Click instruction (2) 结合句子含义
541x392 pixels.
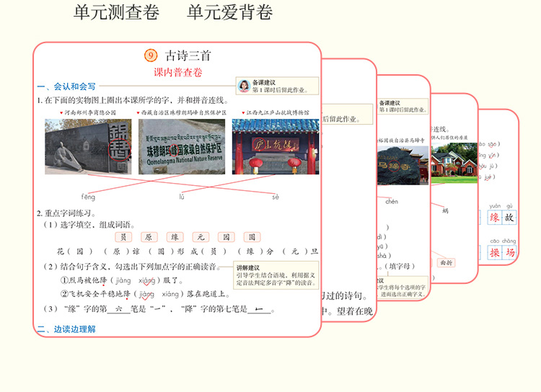(132, 267)
